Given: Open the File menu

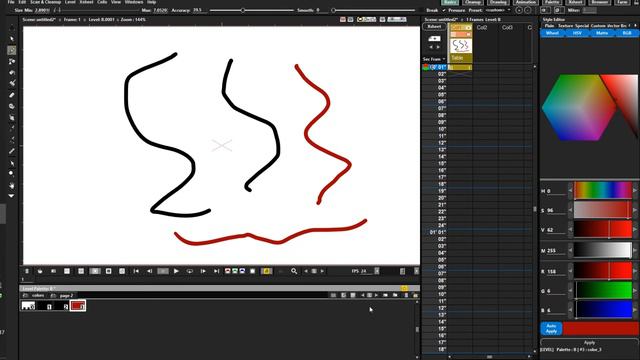Looking at the screenshot, I should click(11, 2).
